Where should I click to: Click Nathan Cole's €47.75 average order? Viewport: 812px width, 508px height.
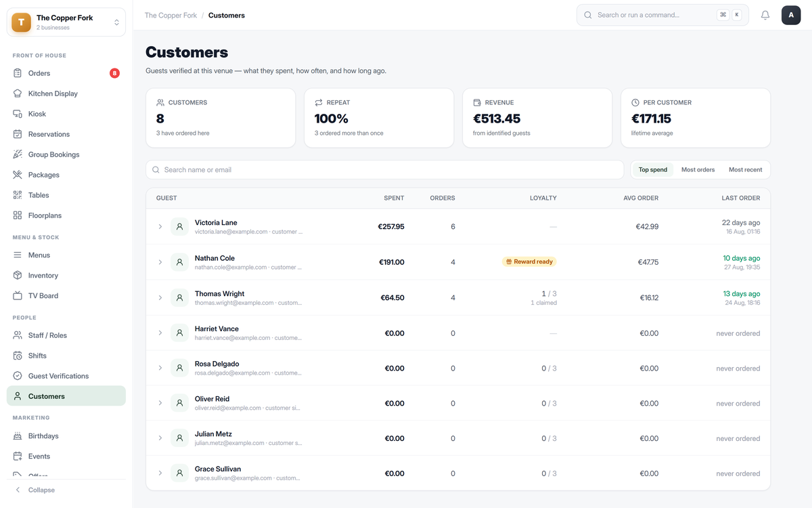pyautogui.click(x=648, y=262)
